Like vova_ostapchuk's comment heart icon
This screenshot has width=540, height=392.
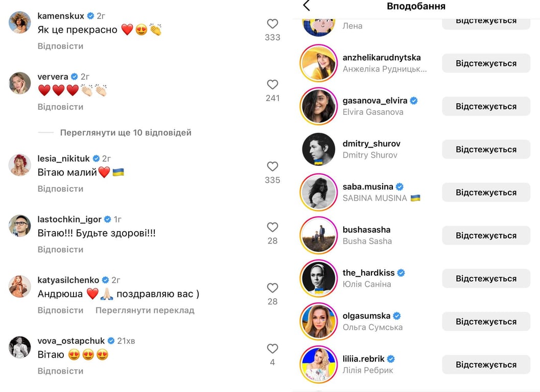pos(272,349)
